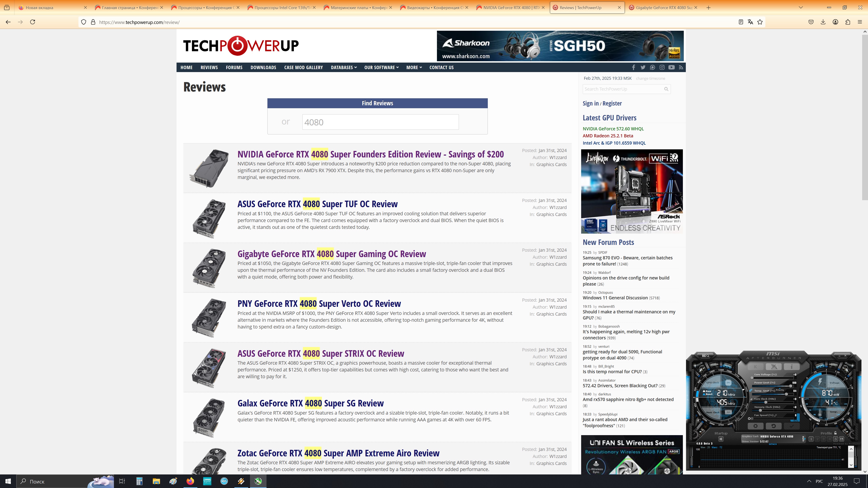Viewport: 868px width, 488px height.
Task: Open the Our Software dropdown menu
Action: click(x=381, y=67)
